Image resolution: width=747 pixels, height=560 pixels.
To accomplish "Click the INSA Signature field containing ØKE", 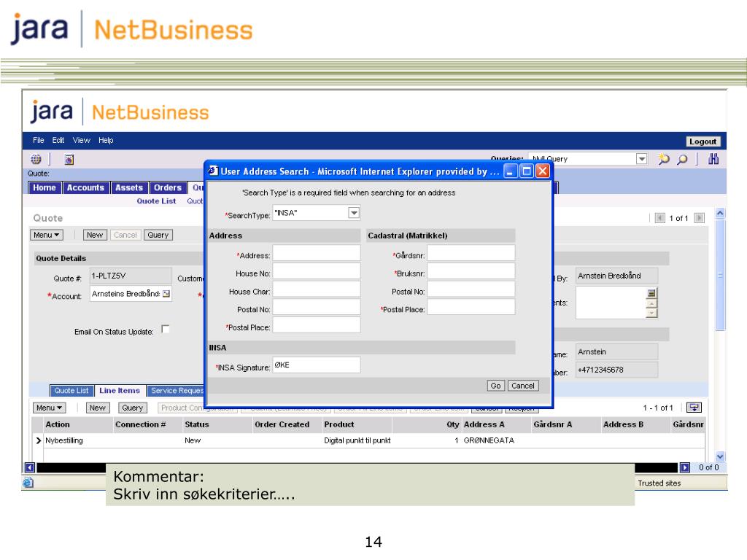I will tap(317, 365).
